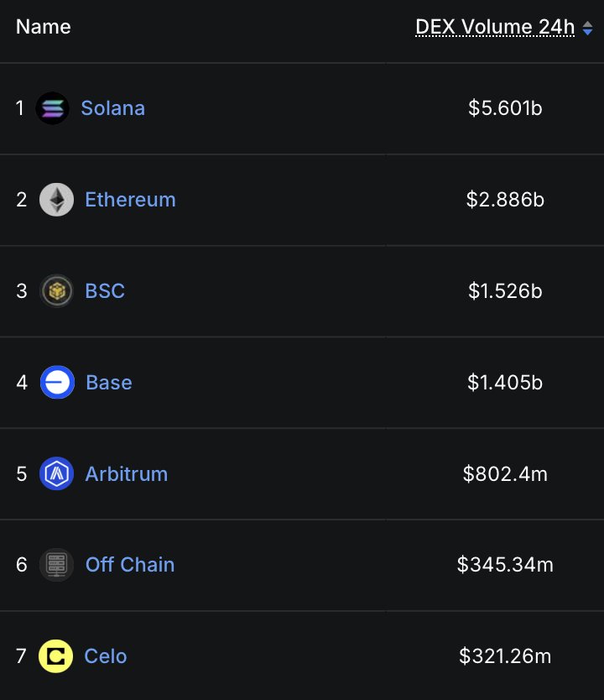The height and width of the screenshot is (700, 604).
Task: Open the Off Chain link
Action: [130, 565]
